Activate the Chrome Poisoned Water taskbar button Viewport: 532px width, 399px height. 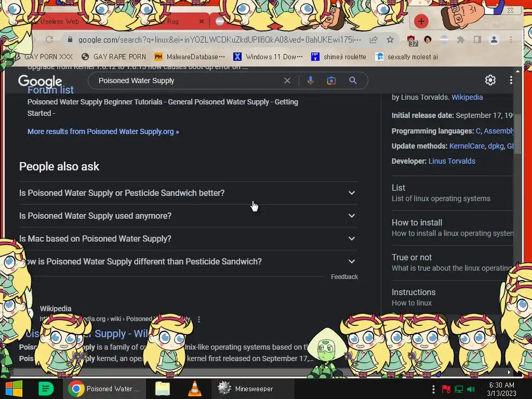104,389
